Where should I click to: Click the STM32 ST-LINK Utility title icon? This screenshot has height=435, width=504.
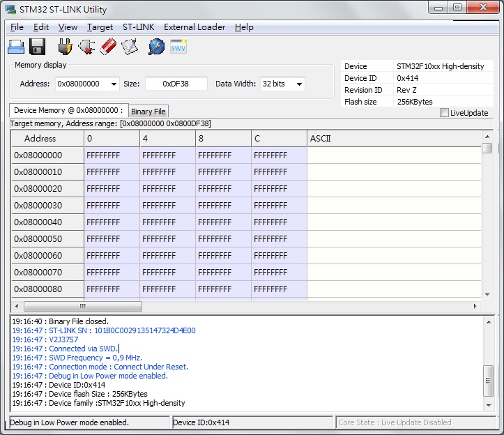pos(10,9)
